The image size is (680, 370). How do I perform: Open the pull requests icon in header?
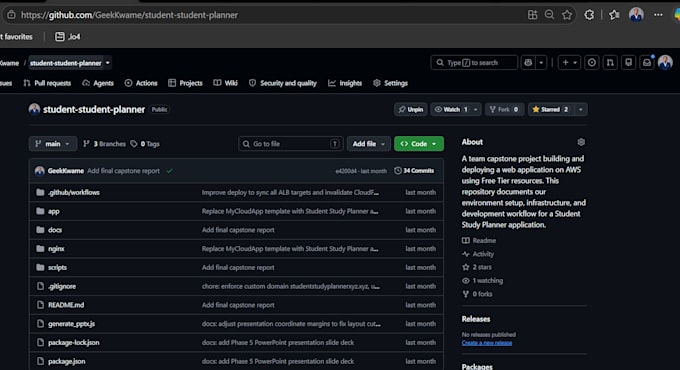[x=610, y=62]
